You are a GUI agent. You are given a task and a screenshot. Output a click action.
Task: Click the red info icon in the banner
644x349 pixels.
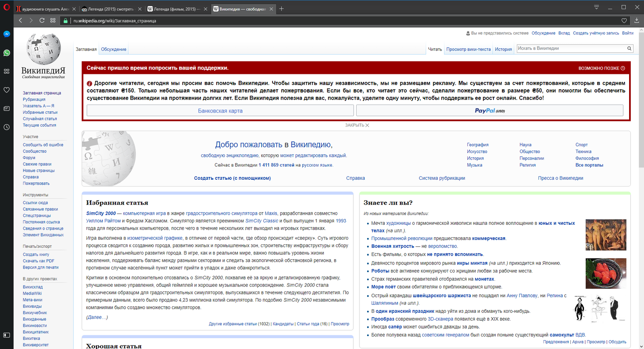click(90, 83)
